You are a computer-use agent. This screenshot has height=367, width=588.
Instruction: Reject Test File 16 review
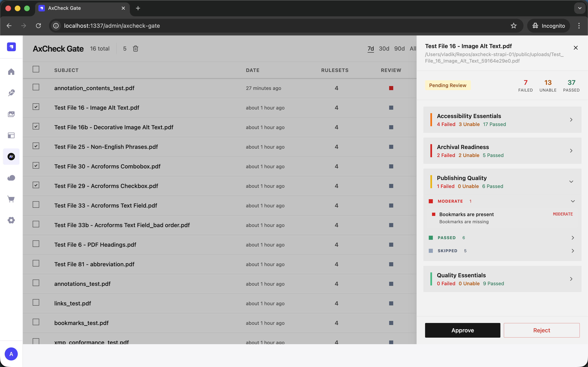[541, 330]
